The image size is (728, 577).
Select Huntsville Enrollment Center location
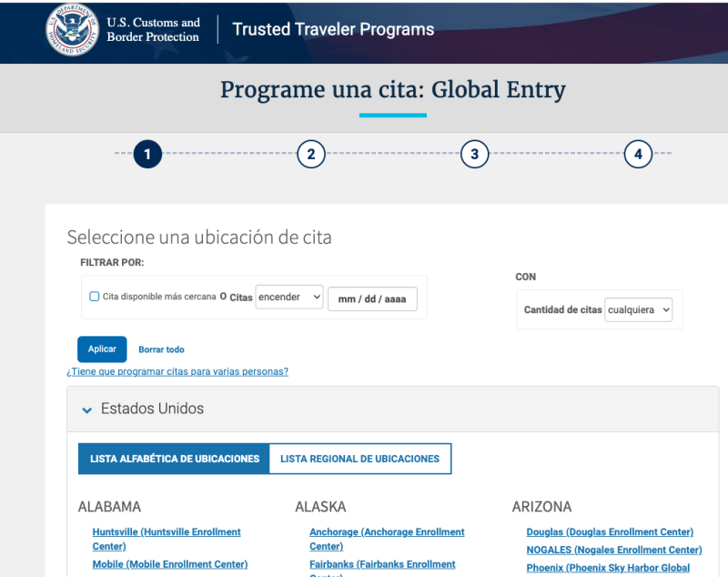coord(167,539)
